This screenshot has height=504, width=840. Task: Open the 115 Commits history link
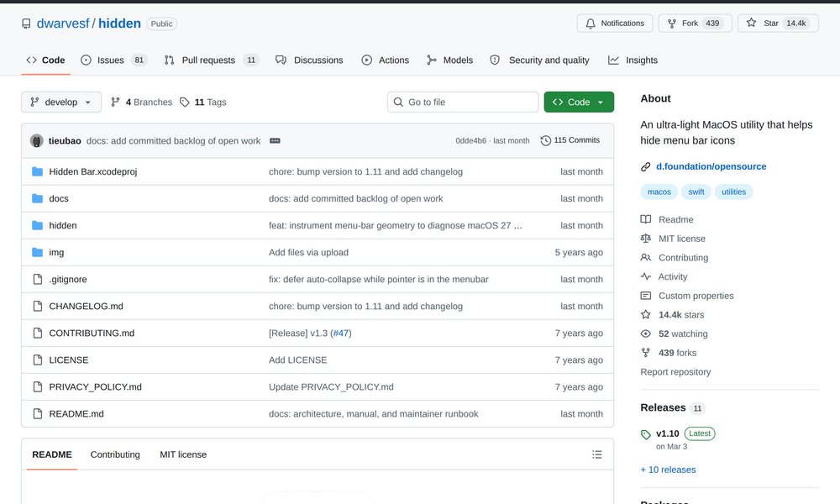point(570,140)
